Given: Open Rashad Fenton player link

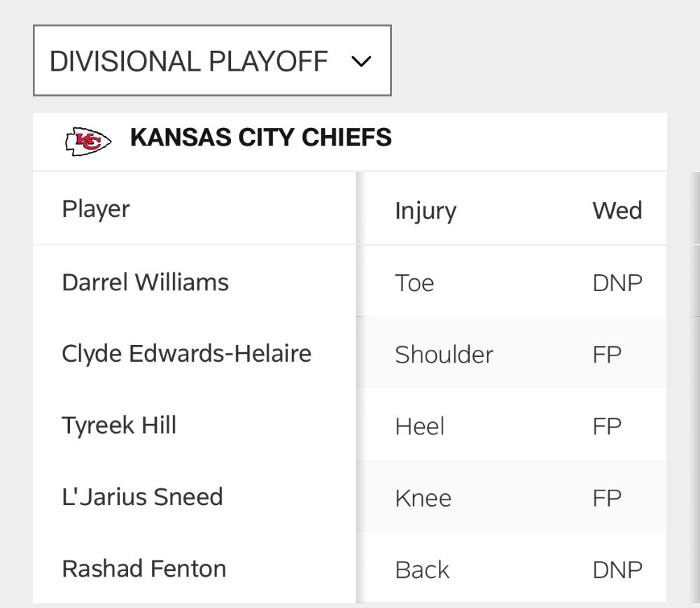Looking at the screenshot, I should coord(143,569).
